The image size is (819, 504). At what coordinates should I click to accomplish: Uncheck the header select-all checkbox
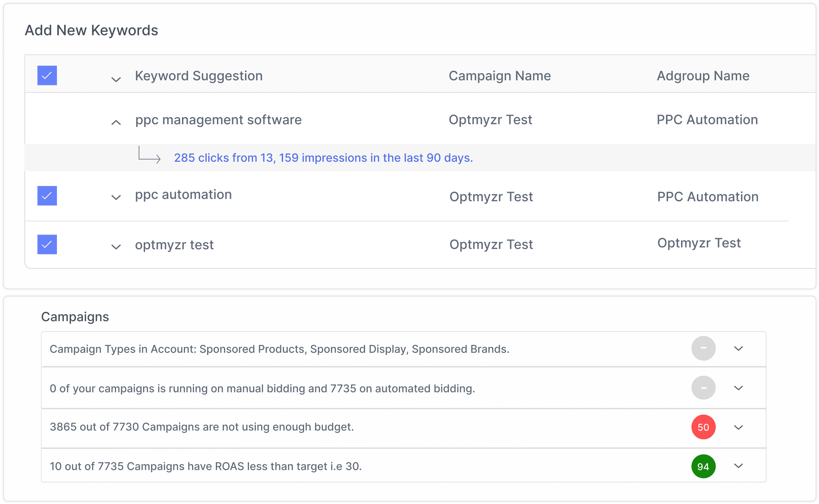(47, 75)
